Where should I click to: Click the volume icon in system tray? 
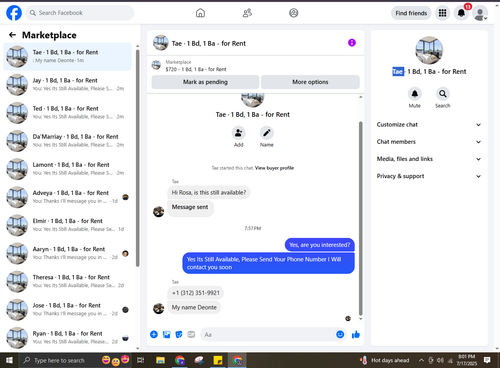pyautogui.click(x=440, y=360)
